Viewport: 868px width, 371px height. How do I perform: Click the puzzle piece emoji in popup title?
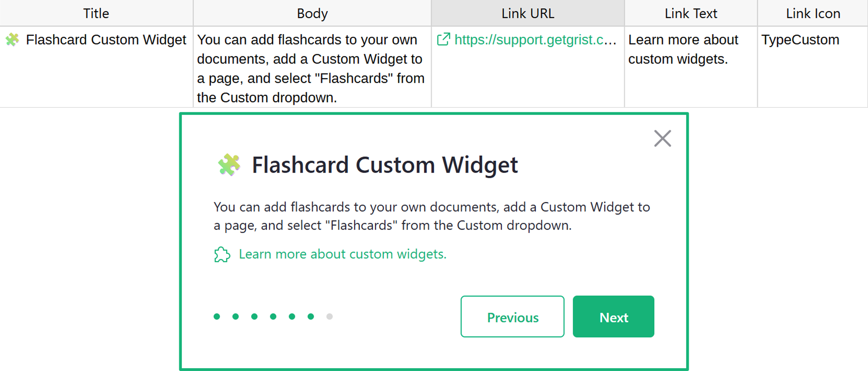229,165
